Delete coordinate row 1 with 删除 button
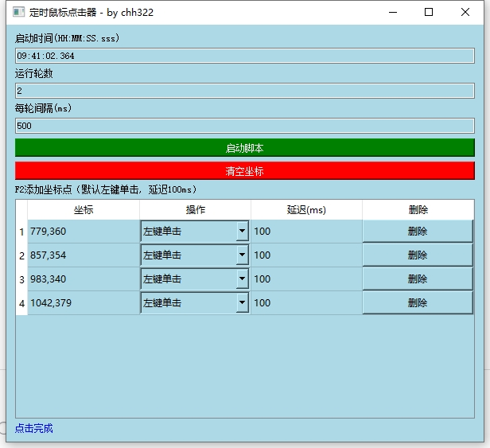Image resolution: width=490 pixels, height=448 pixels. tap(418, 232)
